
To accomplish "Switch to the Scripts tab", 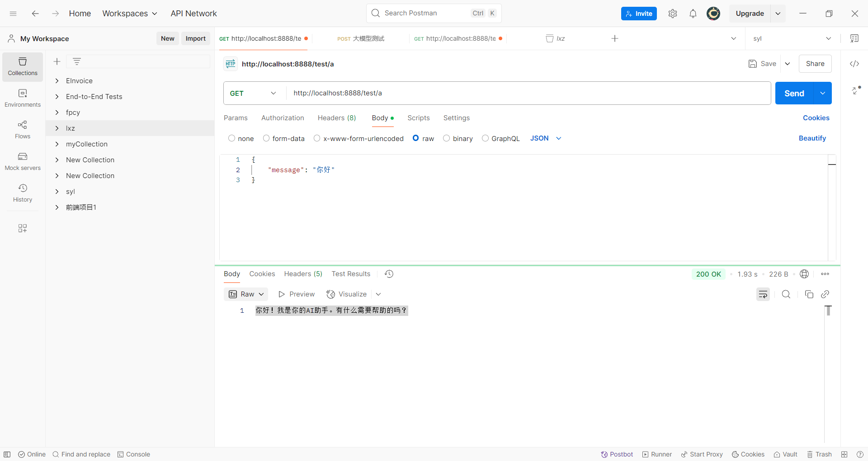I will [419, 118].
